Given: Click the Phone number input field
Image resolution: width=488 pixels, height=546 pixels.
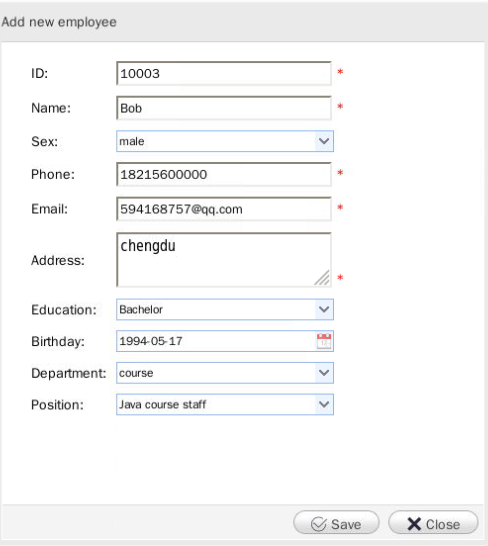Looking at the screenshot, I should [224, 174].
